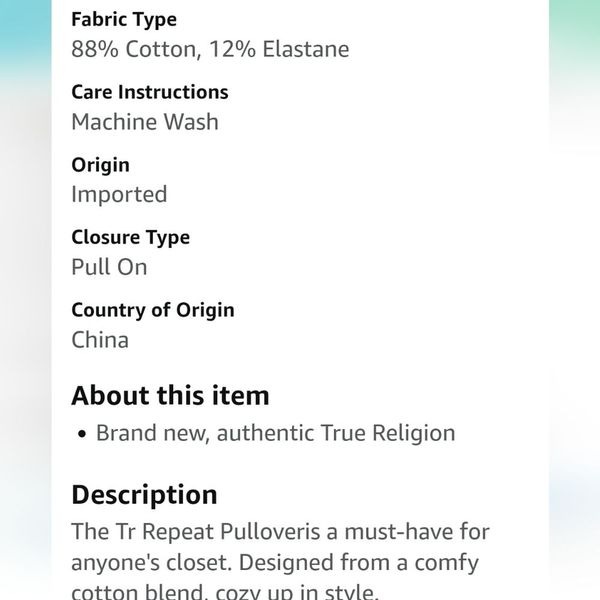This screenshot has width=600, height=600.
Task: Click the words True Religion in the bullet
Action: point(388,434)
